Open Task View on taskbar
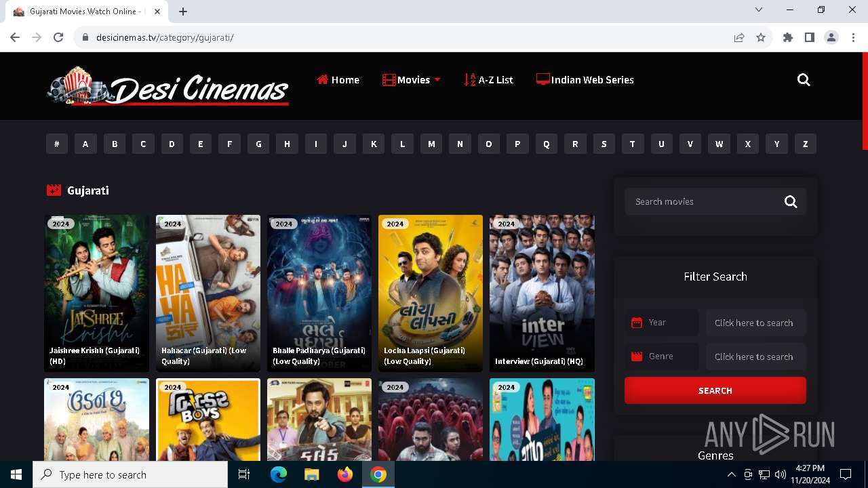Screen dimensions: 868x488 [x=244, y=474]
